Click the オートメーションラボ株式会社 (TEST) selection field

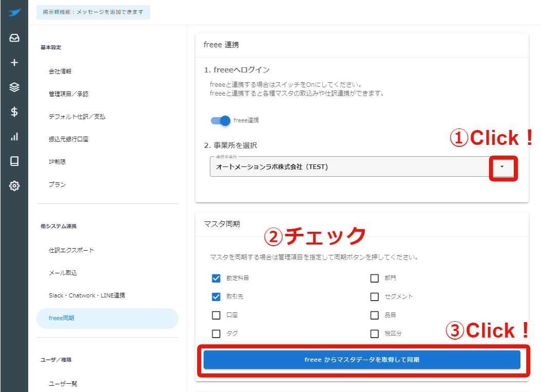(x=363, y=166)
